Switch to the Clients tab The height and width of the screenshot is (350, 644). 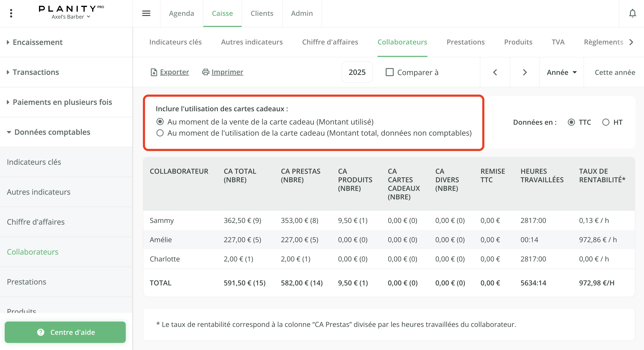pos(262,13)
